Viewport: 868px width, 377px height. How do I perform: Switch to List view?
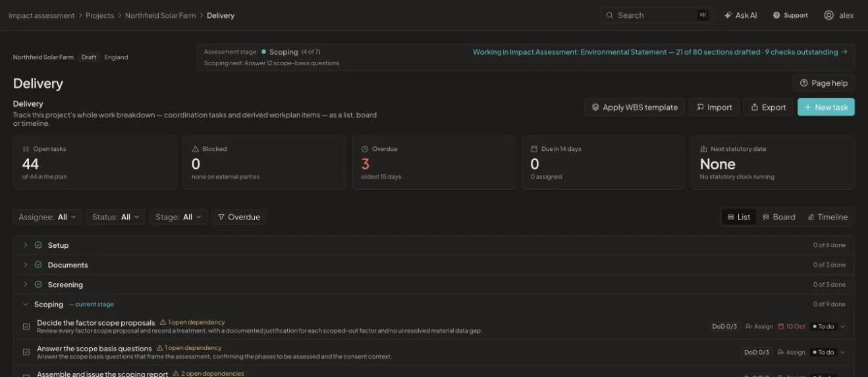coord(739,217)
